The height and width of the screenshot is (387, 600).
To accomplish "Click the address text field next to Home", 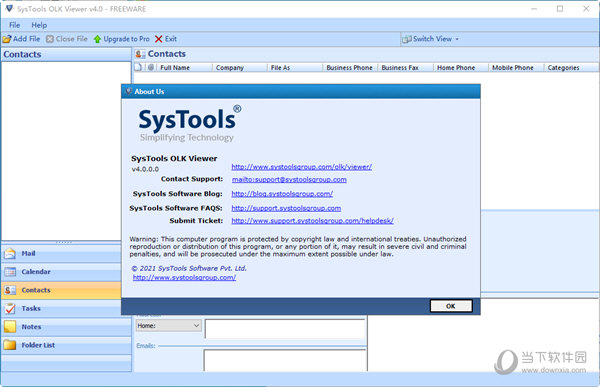I will point(285,329).
